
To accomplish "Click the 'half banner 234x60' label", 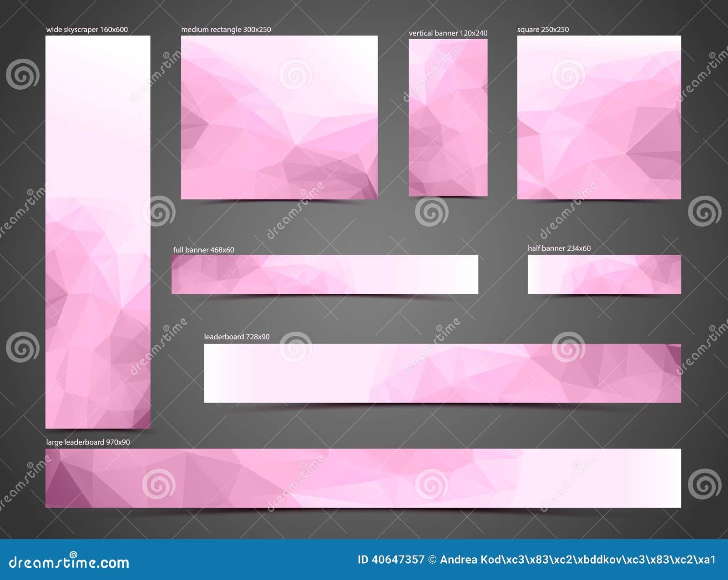I will tap(558, 250).
